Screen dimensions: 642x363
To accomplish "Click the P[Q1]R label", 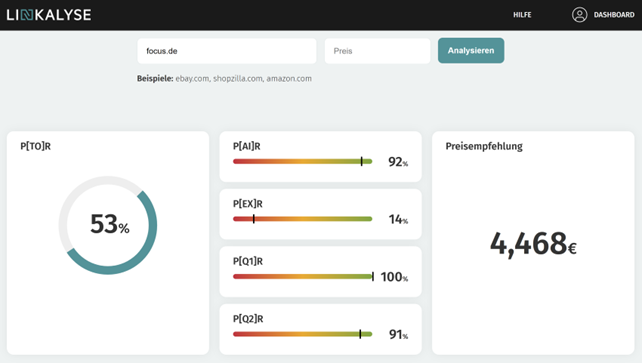I will 248,261.
